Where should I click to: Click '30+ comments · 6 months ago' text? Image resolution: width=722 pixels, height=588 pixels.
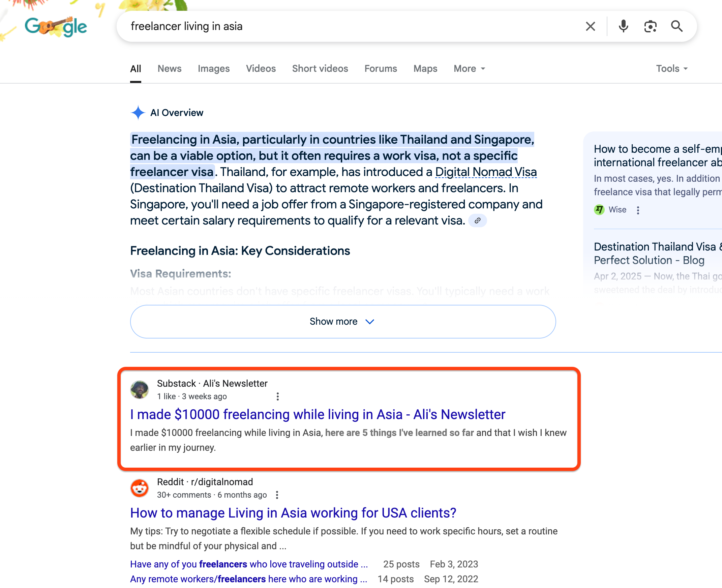point(212,495)
